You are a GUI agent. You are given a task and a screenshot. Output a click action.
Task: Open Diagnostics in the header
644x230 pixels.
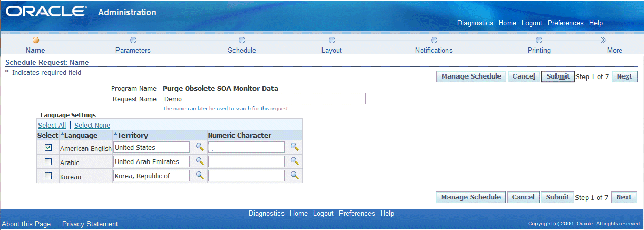pyautogui.click(x=475, y=23)
